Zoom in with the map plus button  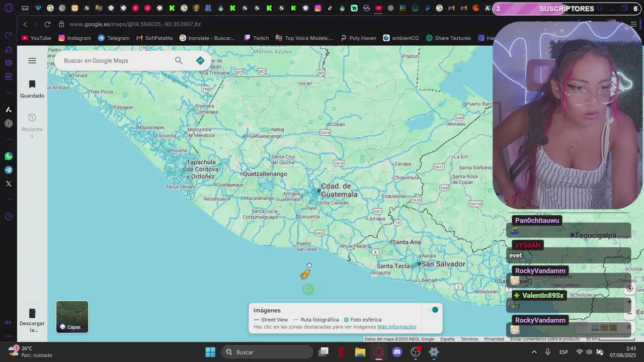pos(629,302)
